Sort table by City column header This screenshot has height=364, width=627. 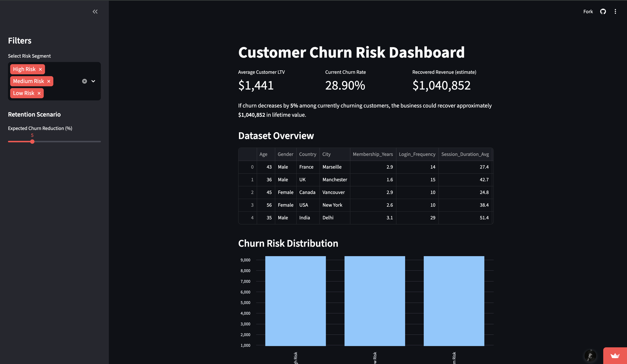click(335, 154)
